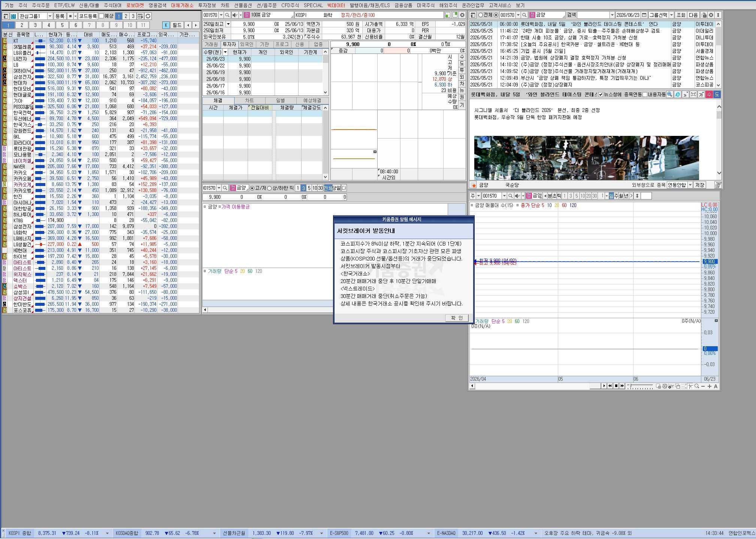Image resolution: width=756 pixels, height=539 pixels.
Task: Click the watchlist column layout icon
Action: 140,16
